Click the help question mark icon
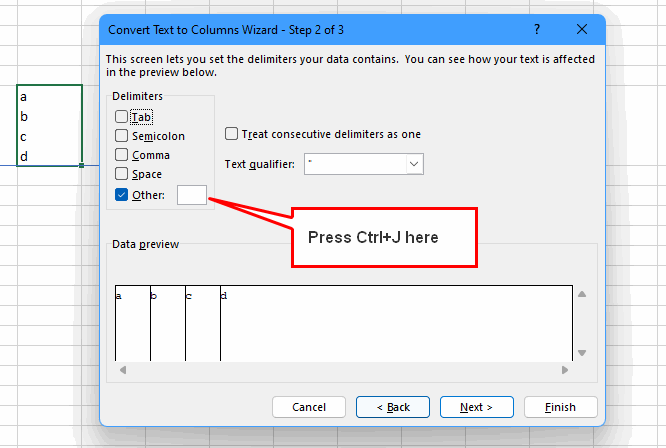The image size is (666, 448). point(537,29)
